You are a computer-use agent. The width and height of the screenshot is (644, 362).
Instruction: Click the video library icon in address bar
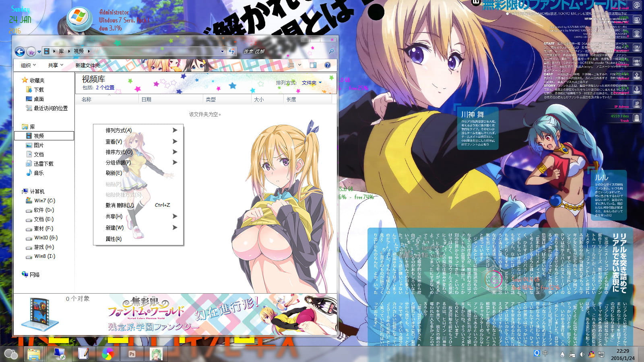[47, 51]
